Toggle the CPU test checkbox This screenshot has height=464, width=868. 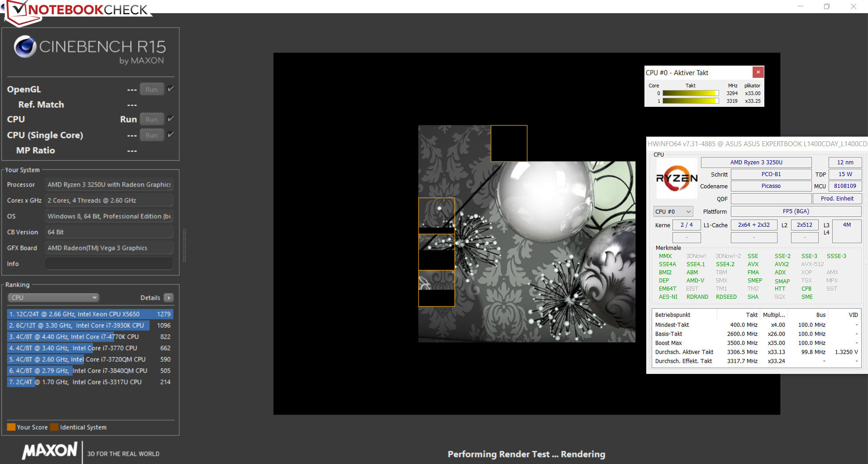(171, 119)
